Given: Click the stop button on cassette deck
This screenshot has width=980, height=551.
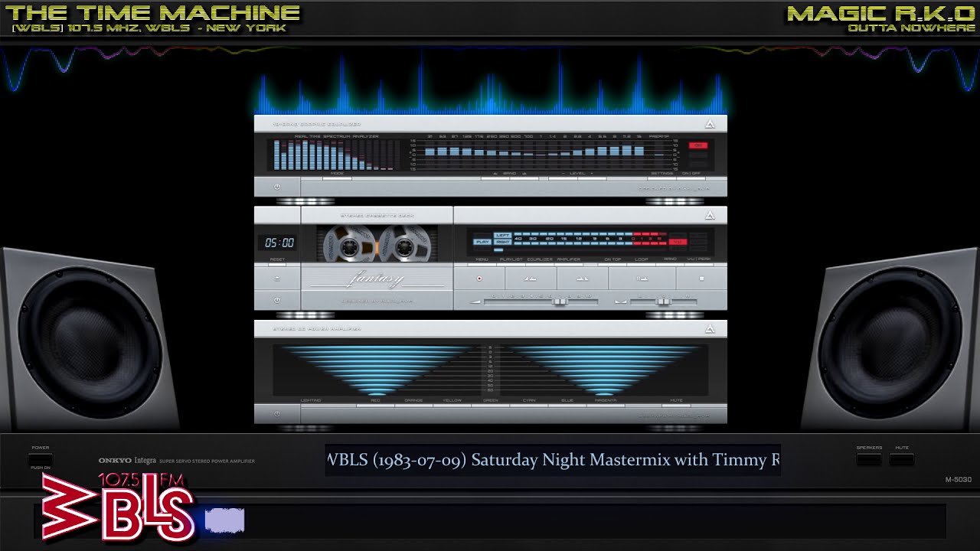Looking at the screenshot, I should (701, 279).
